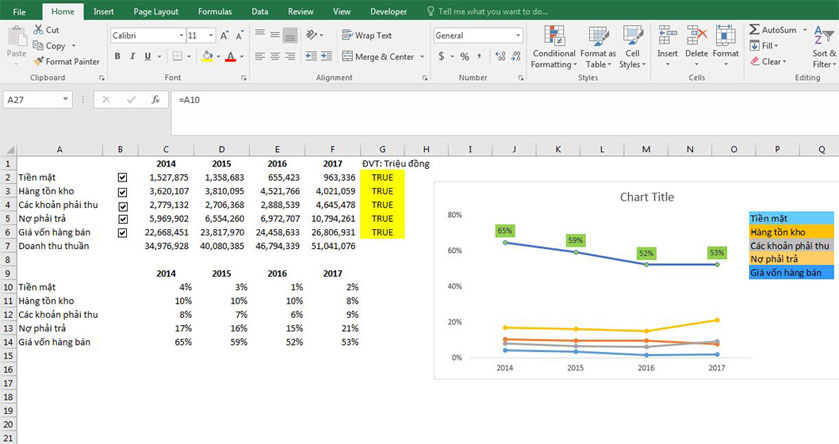Align text left

(x=260, y=56)
